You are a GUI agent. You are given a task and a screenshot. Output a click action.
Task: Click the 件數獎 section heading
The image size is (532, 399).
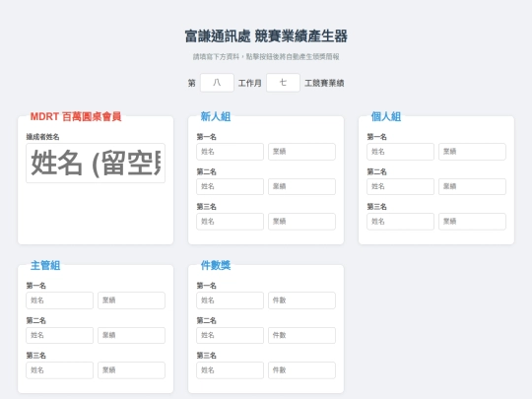[x=216, y=265]
